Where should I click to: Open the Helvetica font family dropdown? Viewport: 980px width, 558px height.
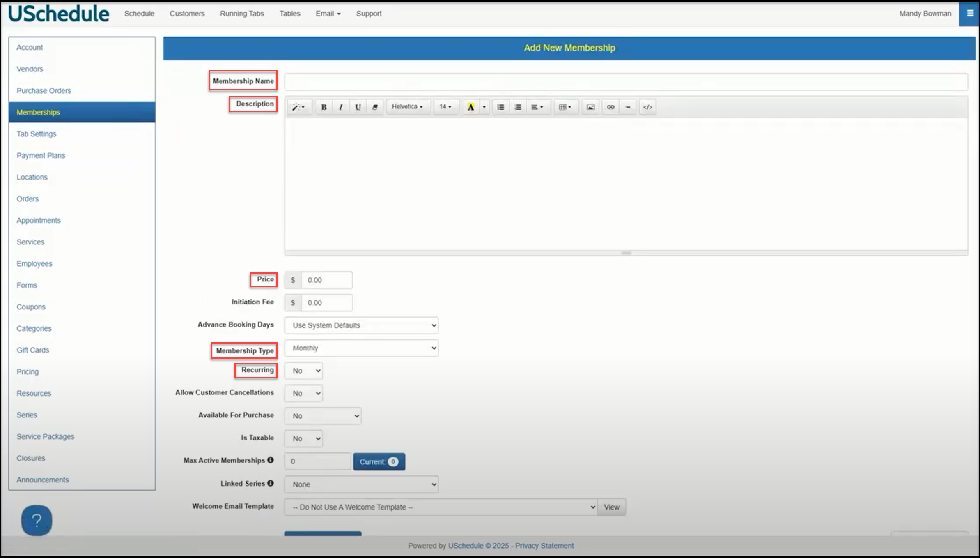coord(407,107)
